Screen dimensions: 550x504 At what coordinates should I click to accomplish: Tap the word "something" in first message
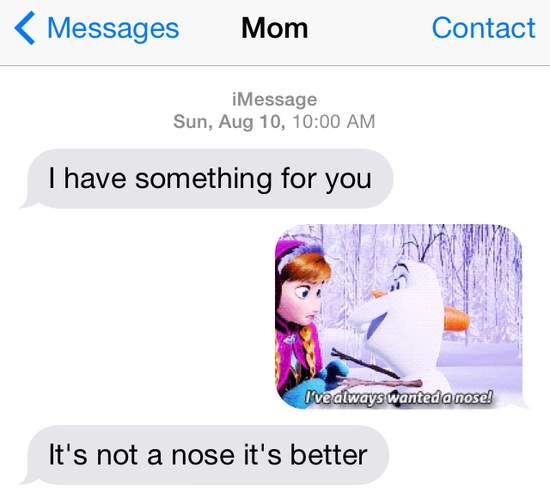(x=203, y=179)
